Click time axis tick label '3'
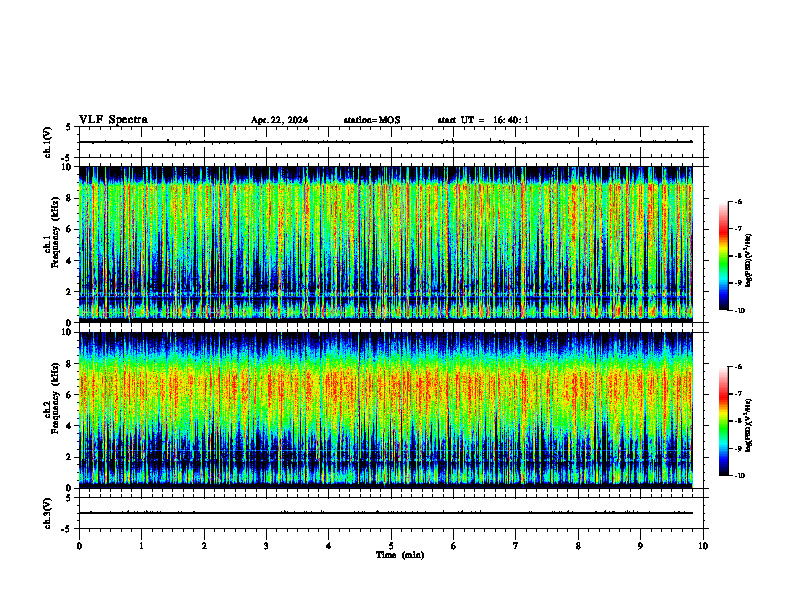792x612 pixels. (266, 546)
